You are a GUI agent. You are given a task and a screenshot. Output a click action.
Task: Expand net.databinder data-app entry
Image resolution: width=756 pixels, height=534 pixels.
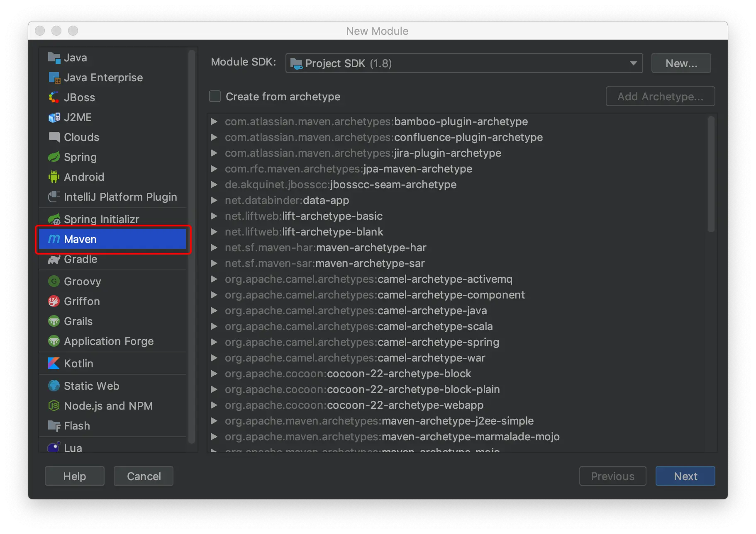[214, 200]
